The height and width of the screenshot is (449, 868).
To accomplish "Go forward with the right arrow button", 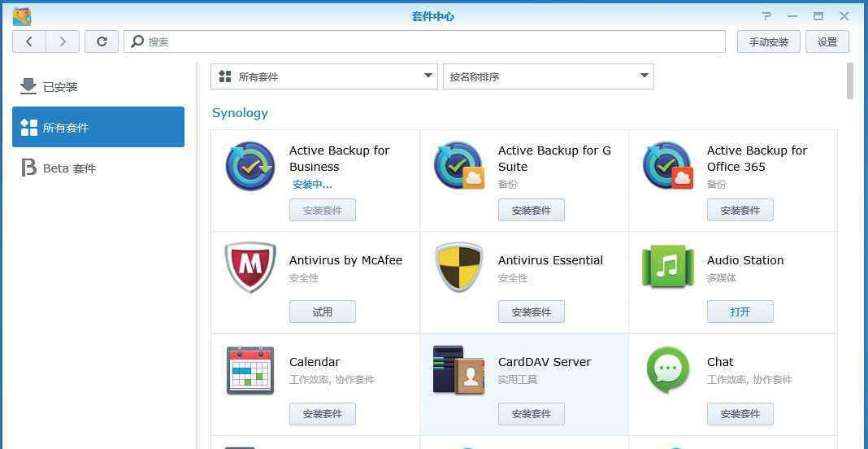I will pos(63,41).
